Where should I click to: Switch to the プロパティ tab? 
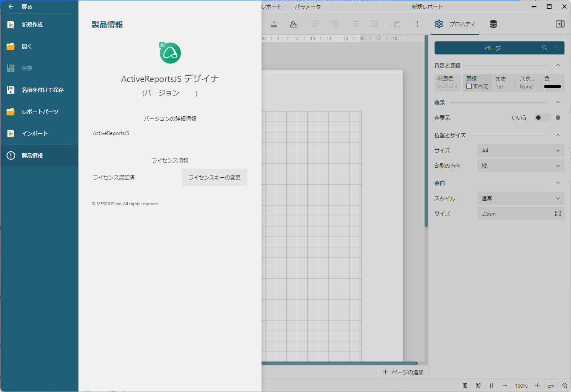pos(455,24)
